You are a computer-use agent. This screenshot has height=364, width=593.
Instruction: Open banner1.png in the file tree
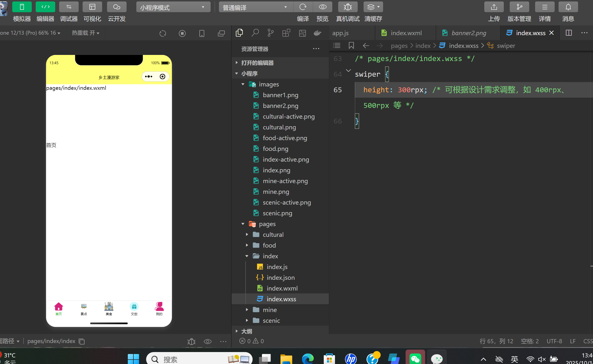[280, 95]
